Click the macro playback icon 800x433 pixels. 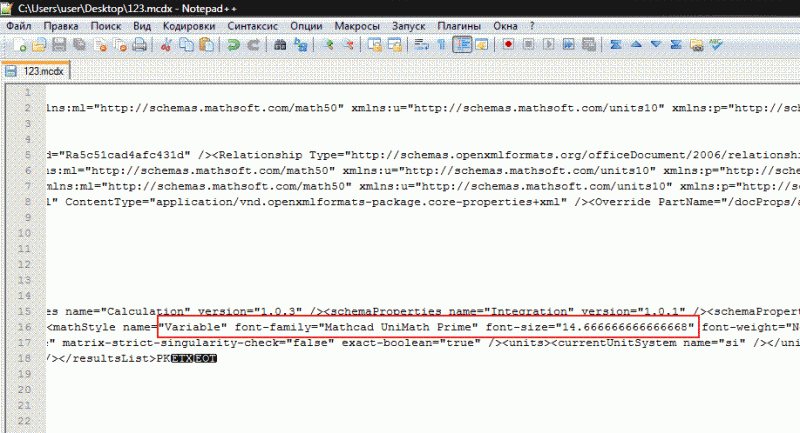(548, 45)
